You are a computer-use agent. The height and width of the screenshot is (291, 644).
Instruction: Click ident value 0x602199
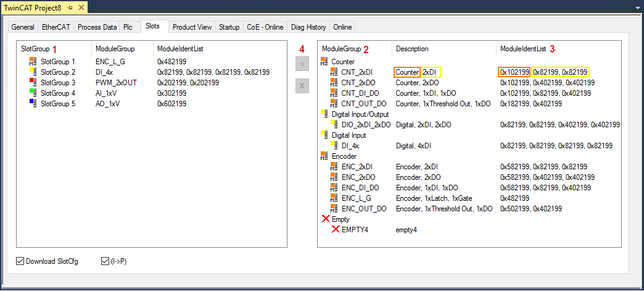pyautogui.click(x=171, y=104)
